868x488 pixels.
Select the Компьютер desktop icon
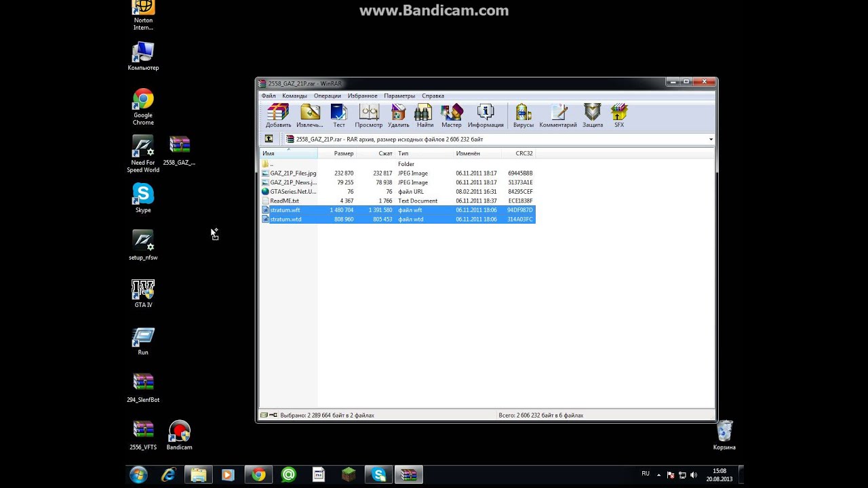[x=143, y=56]
